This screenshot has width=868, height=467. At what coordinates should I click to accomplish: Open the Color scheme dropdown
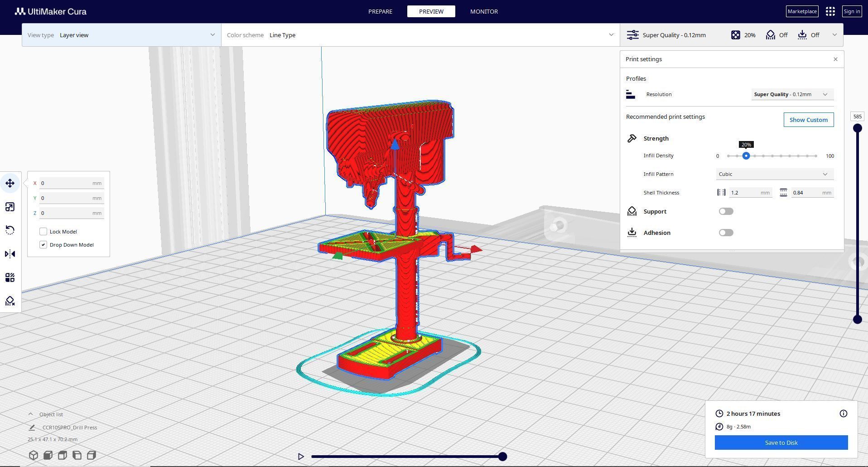(x=420, y=35)
